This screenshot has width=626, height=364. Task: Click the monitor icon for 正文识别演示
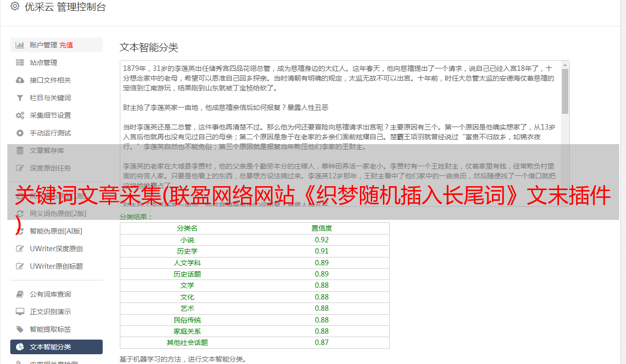[x=20, y=312]
